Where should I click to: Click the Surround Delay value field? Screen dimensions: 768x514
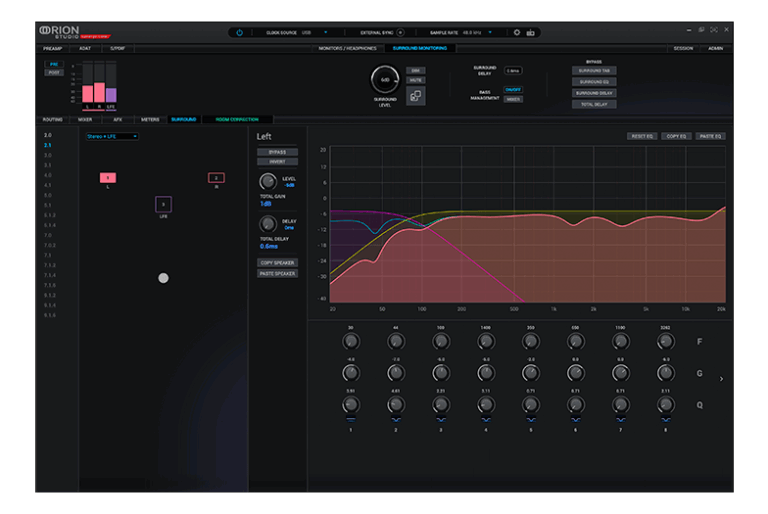tap(513, 71)
